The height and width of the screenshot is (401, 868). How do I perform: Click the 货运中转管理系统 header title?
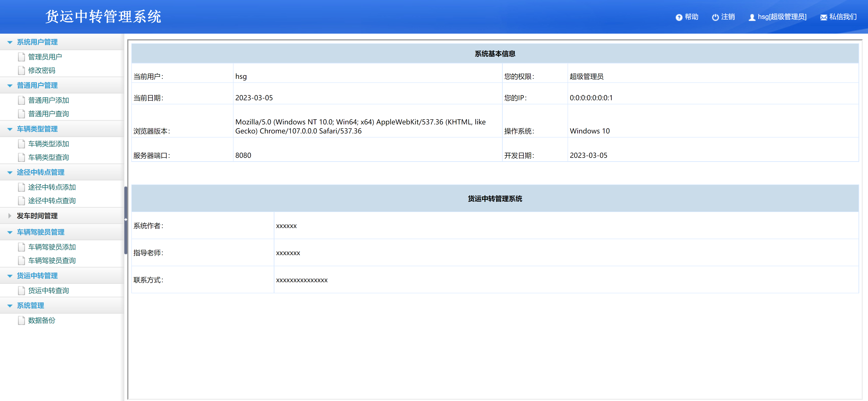pyautogui.click(x=103, y=16)
